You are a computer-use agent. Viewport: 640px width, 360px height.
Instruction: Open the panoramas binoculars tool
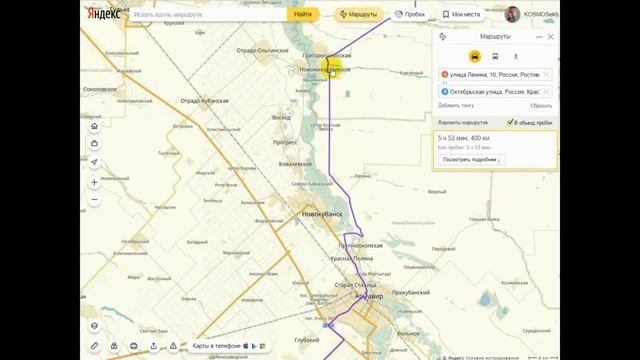click(114, 346)
